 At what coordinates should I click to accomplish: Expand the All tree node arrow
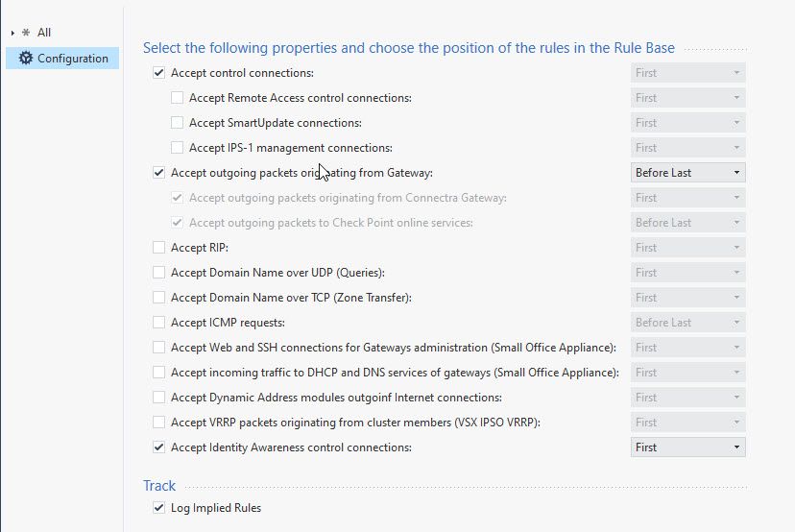pos(12,33)
